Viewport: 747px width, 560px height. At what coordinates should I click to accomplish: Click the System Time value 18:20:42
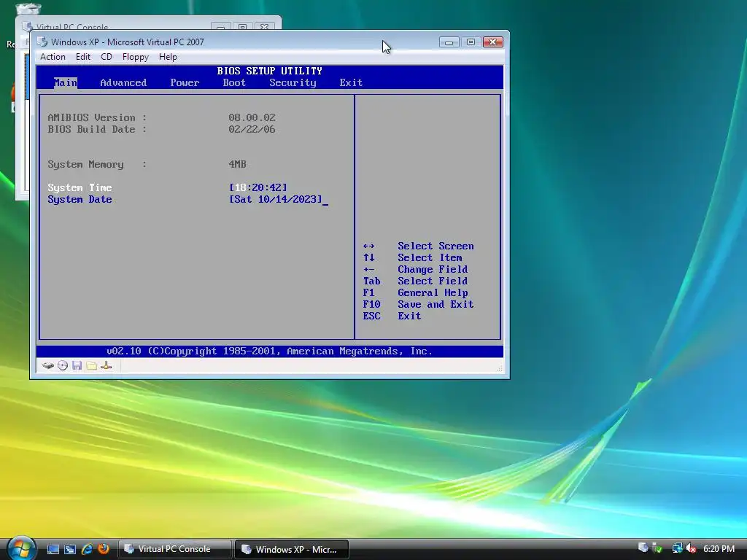tap(258, 187)
